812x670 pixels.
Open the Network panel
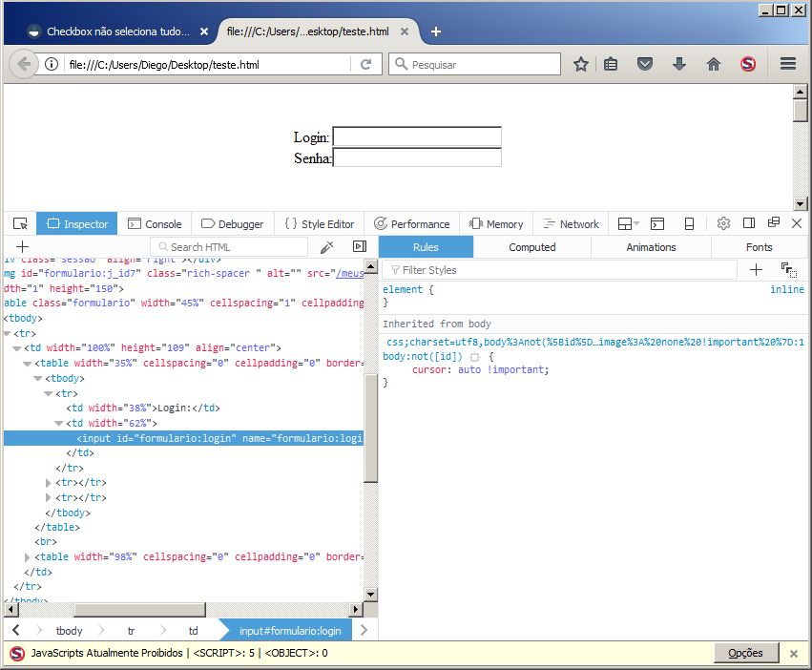point(572,224)
